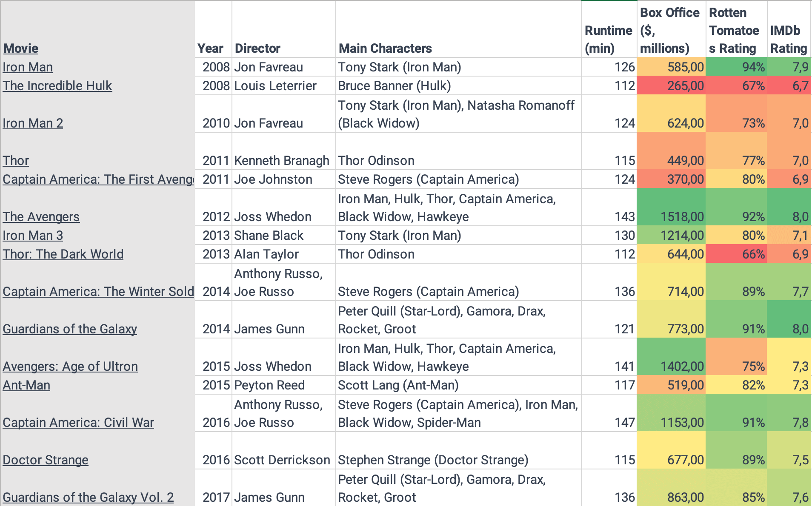The width and height of the screenshot is (812, 506).
Task: Open Avengers: Age of Ultron link
Action: (x=70, y=367)
